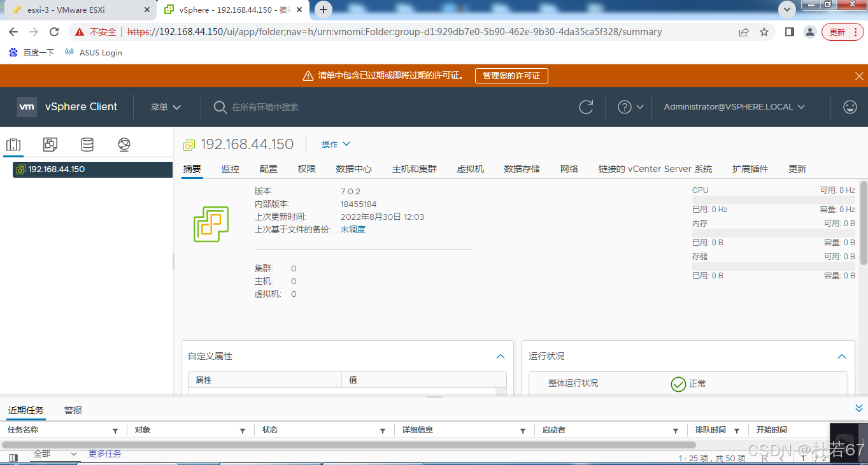The width and height of the screenshot is (868, 465).
Task: Filter the 任务名称 column
Action: click(115, 431)
